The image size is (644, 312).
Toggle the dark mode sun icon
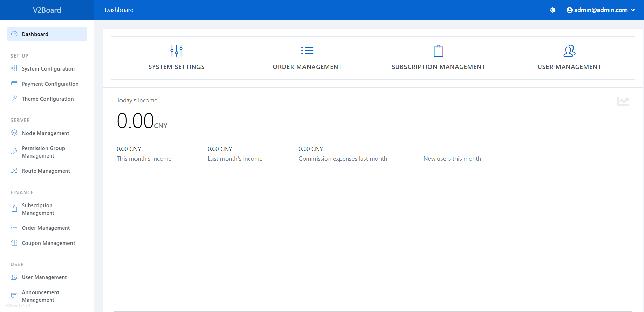coord(552,10)
